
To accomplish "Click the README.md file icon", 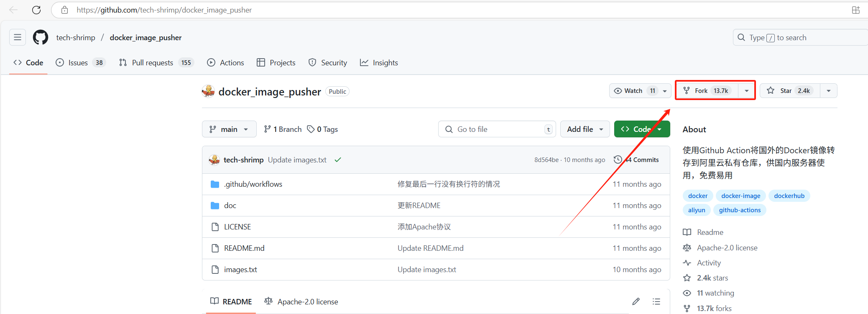I will pyautogui.click(x=215, y=248).
